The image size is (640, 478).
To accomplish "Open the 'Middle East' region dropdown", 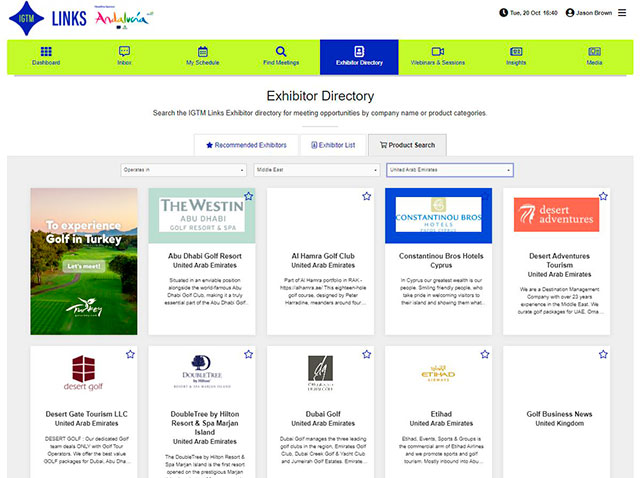I will [317, 170].
